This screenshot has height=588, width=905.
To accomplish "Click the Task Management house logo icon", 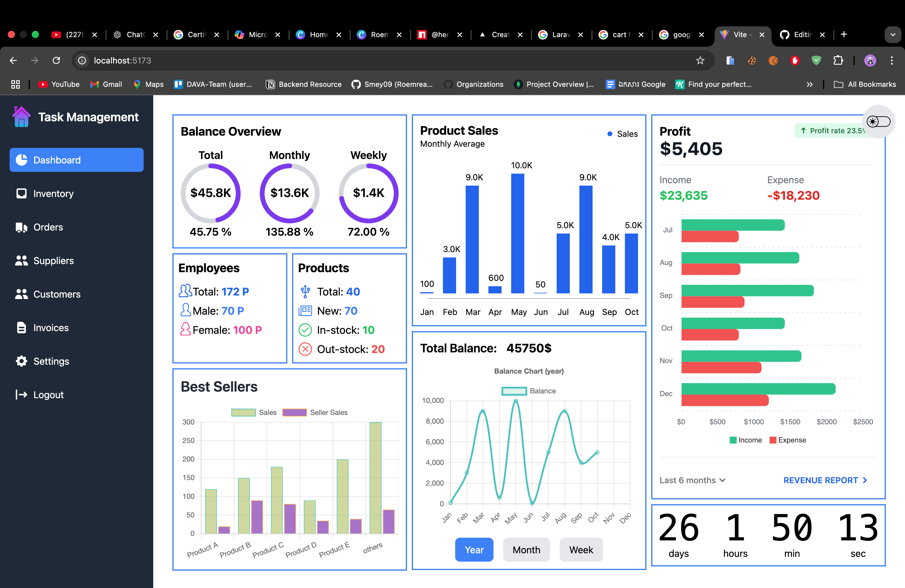I will (21, 117).
